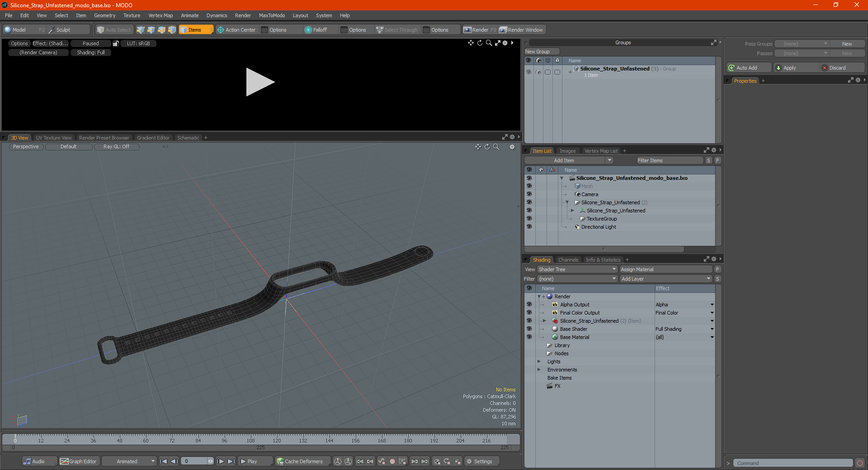Toggle visibility of Mesh item

[x=529, y=186]
